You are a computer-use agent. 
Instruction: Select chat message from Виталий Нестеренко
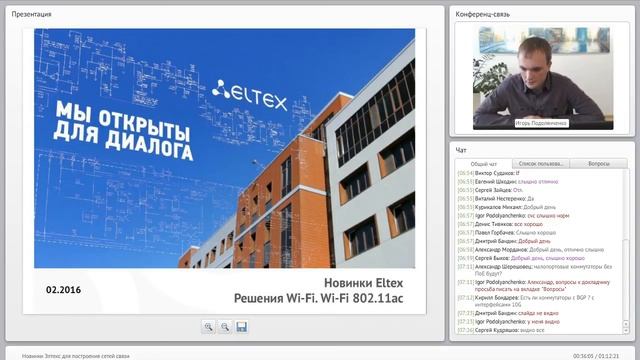pyautogui.click(x=496, y=199)
